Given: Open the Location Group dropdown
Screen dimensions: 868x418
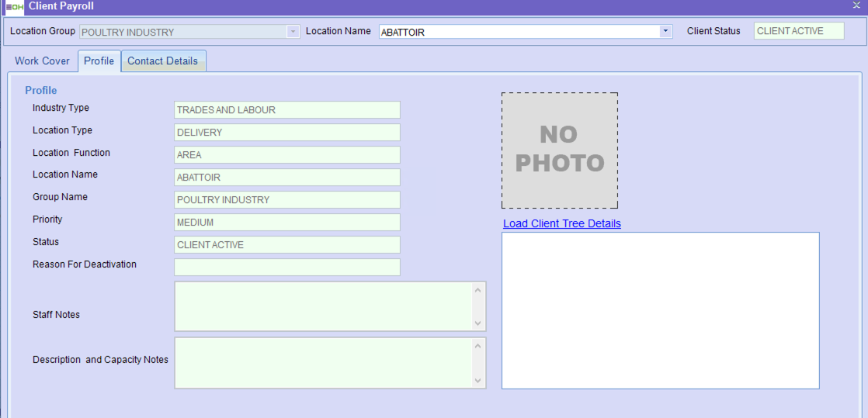Looking at the screenshot, I should coord(293,32).
